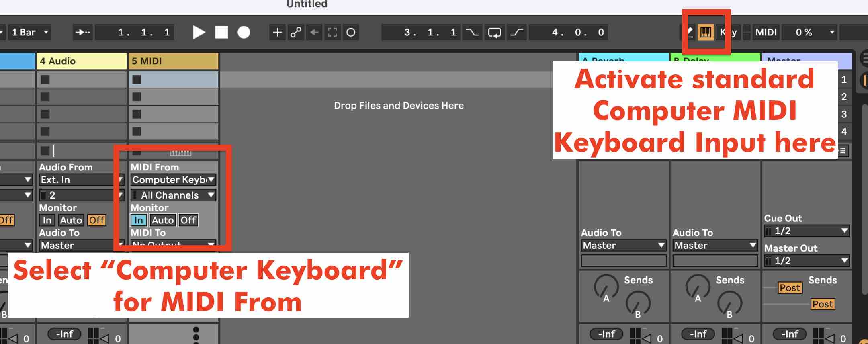Click the Stop transport button
Screen dimensions: 868x344
point(221,32)
